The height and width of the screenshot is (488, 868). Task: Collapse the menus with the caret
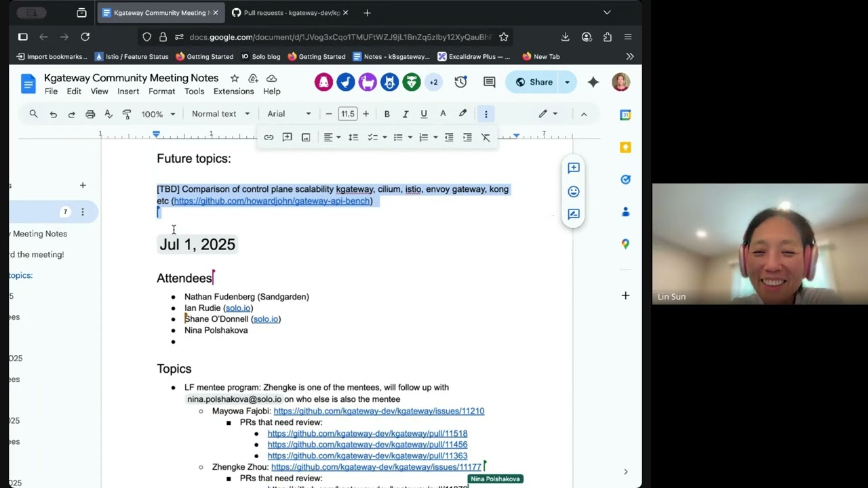[x=584, y=114]
